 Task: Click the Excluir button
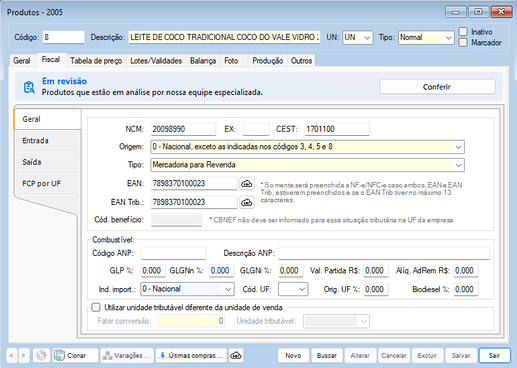click(427, 356)
